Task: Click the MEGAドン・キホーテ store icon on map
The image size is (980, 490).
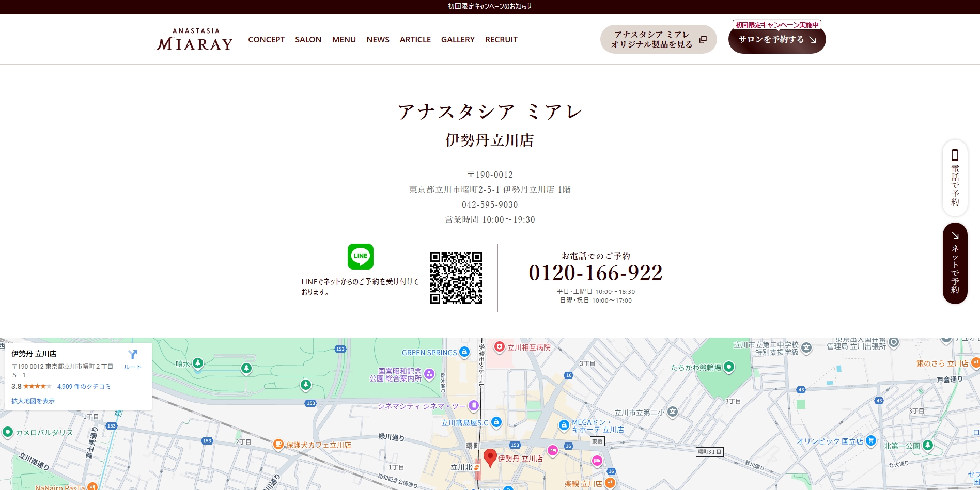Action: click(564, 425)
